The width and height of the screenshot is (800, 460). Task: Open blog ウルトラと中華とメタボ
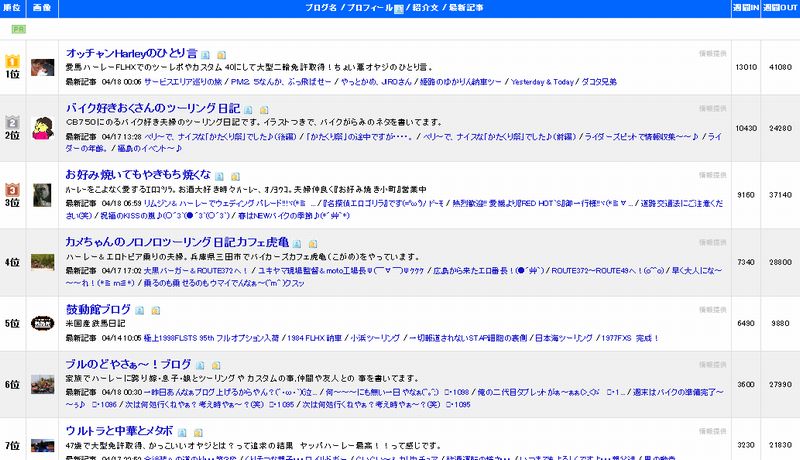pos(119,431)
